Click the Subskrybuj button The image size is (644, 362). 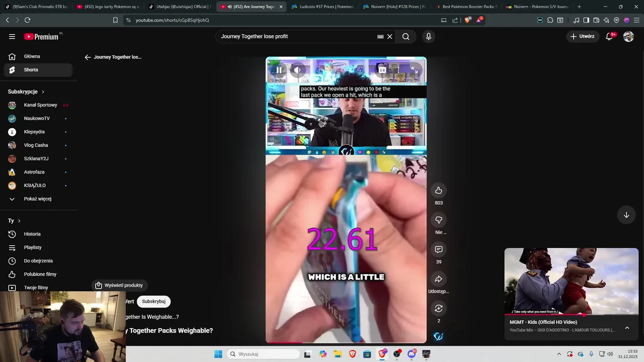click(x=153, y=302)
